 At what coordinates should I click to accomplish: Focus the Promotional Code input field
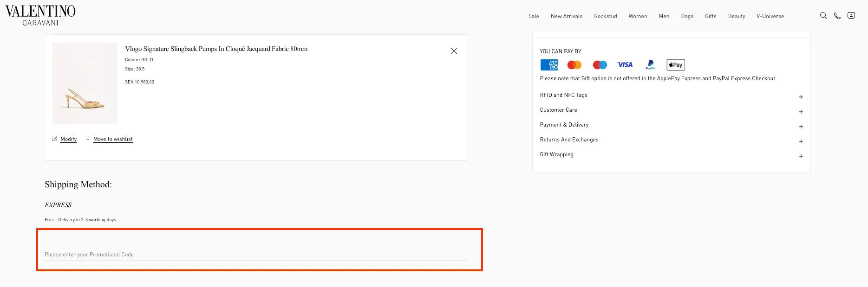(x=256, y=255)
